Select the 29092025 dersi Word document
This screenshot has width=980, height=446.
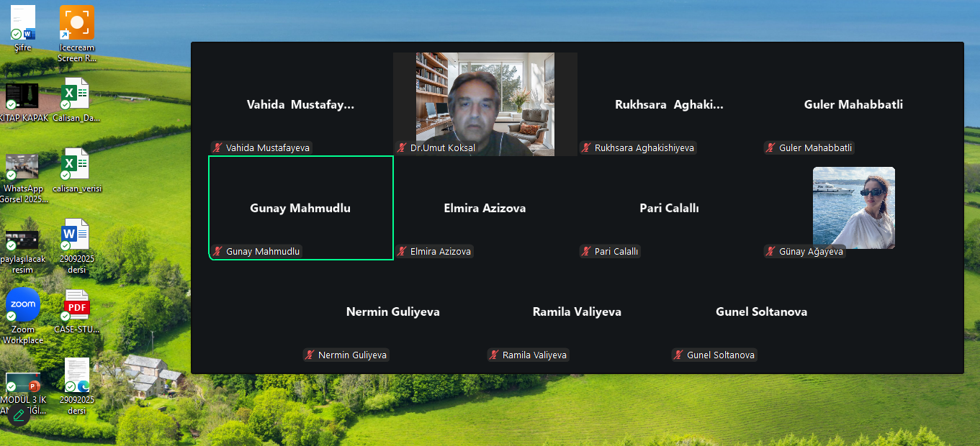point(76,246)
